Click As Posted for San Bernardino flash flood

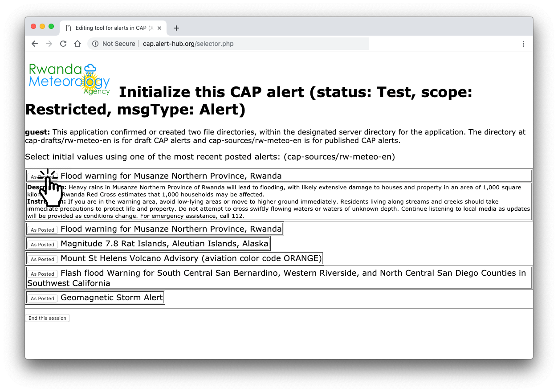(42, 274)
